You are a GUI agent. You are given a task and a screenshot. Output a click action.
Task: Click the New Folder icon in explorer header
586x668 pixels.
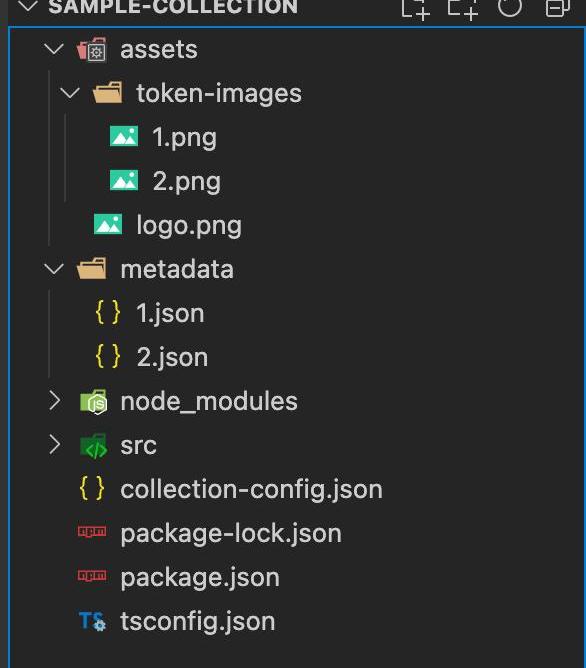point(462,9)
